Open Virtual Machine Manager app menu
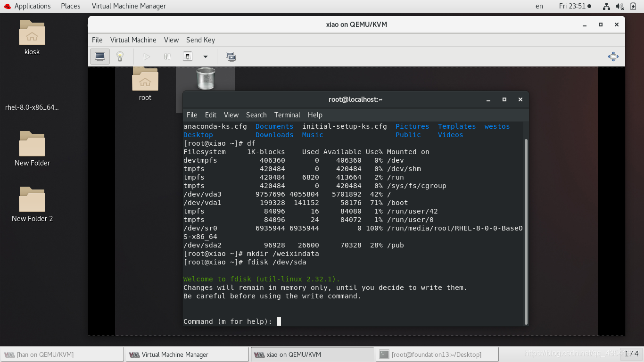The width and height of the screenshot is (644, 362). point(129,6)
